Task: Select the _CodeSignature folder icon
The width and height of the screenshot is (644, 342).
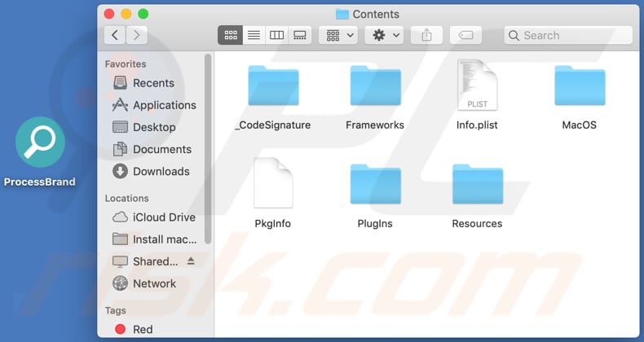Action: 273,85
